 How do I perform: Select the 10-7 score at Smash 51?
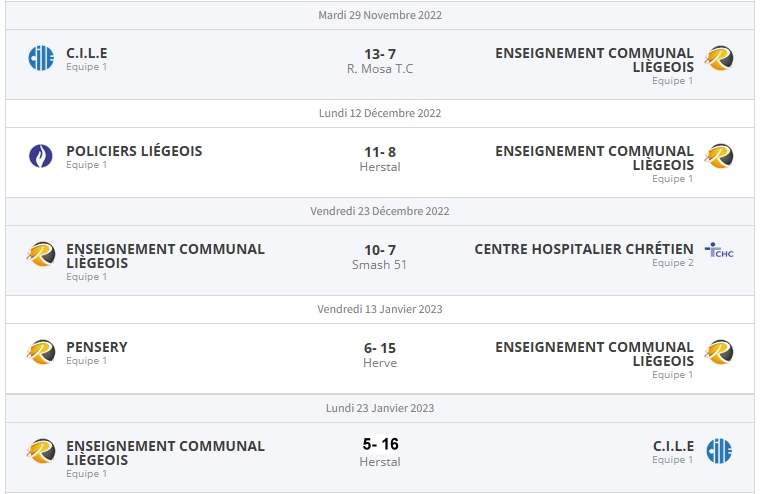380,250
